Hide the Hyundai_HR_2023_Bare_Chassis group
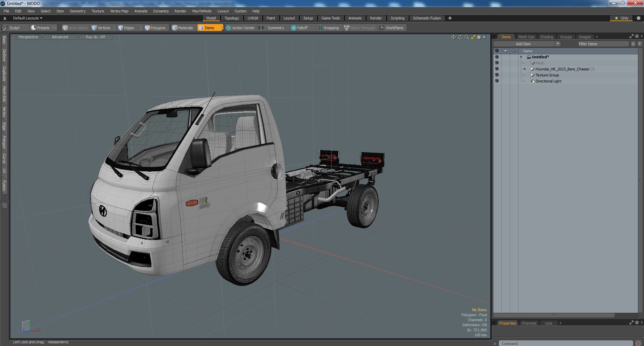 [497, 69]
